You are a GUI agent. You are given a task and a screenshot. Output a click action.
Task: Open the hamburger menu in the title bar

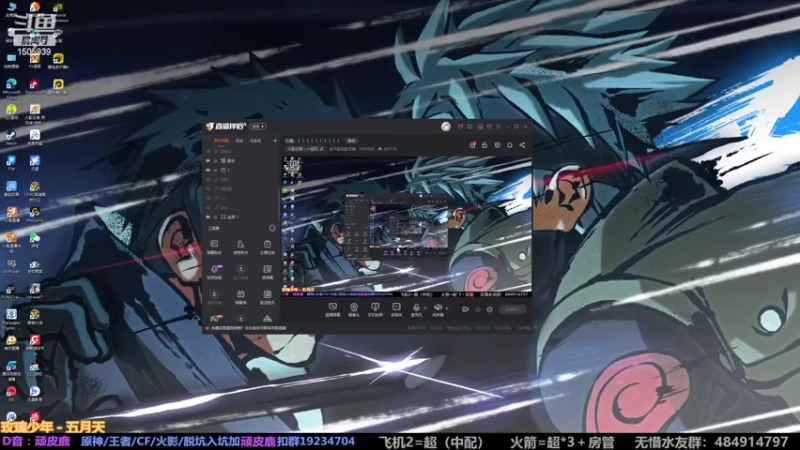tap(498, 127)
